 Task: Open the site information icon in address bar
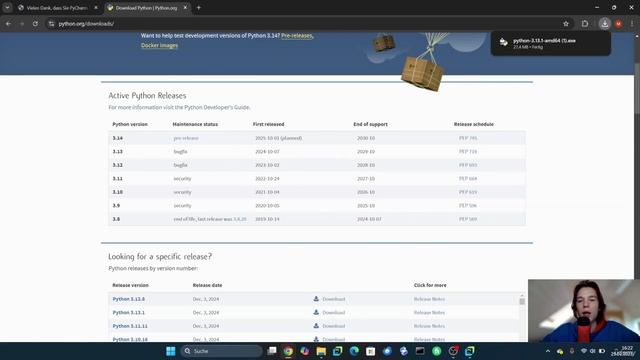point(51,24)
